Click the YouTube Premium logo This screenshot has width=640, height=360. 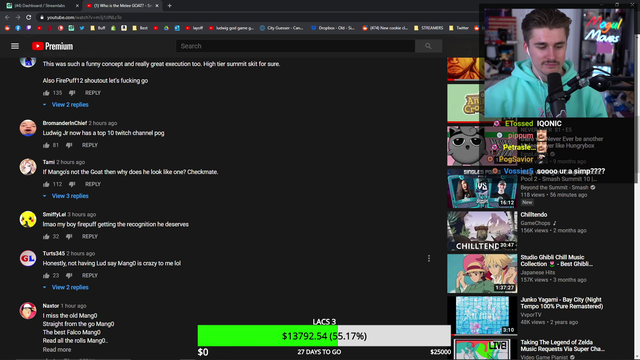(x=53, y=46)
